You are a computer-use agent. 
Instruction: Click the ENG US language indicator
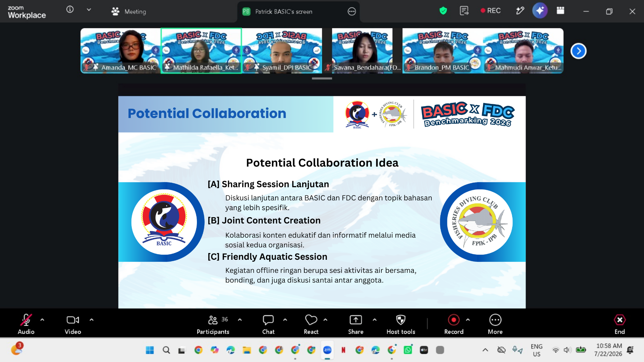click(x=537, y=350)
